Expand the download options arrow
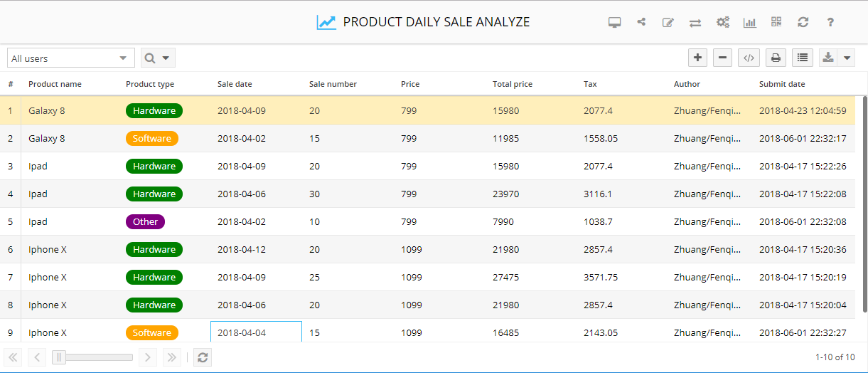The image size is (868, 373). click(x=847, y=58)
